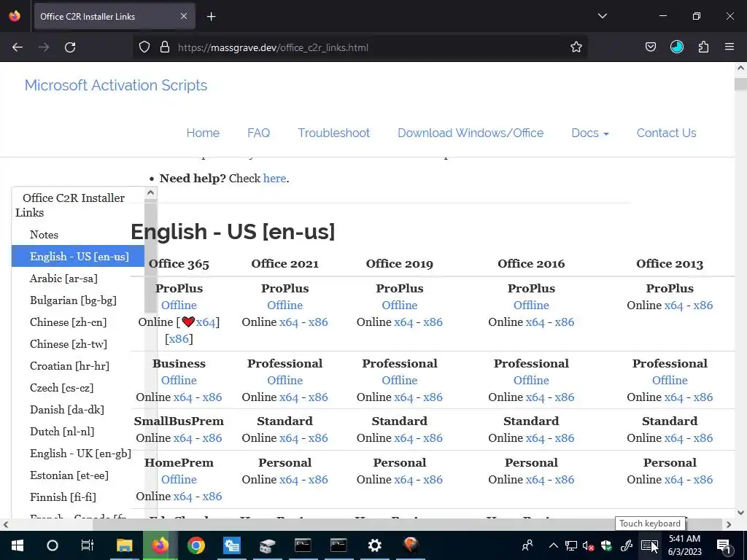Open the Microsoft Activation Scripts title link
Image resolution: width=747 pixels, height=560 pixels.
pyautogui.click(x=116, y=85)
